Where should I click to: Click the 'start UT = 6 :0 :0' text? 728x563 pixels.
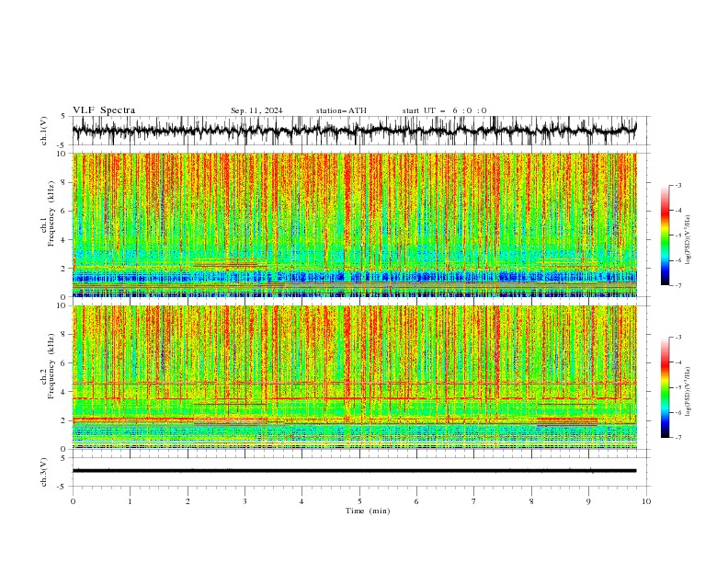(444, 110)
